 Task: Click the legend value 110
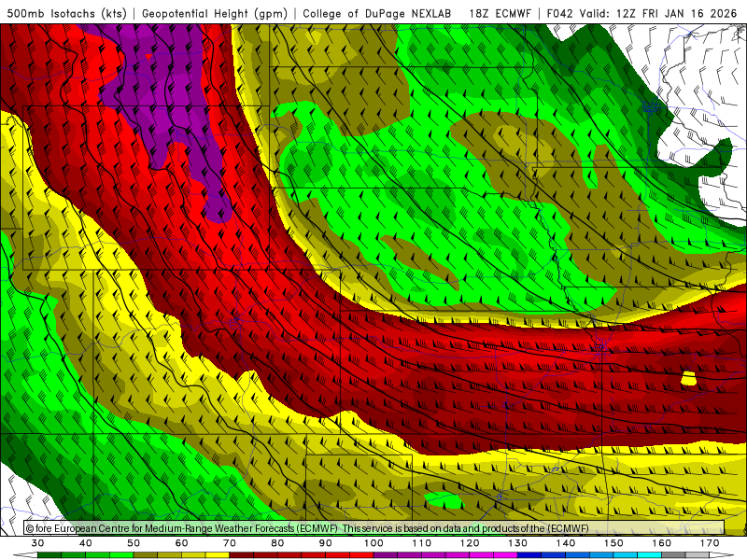(x=422, y=543)
